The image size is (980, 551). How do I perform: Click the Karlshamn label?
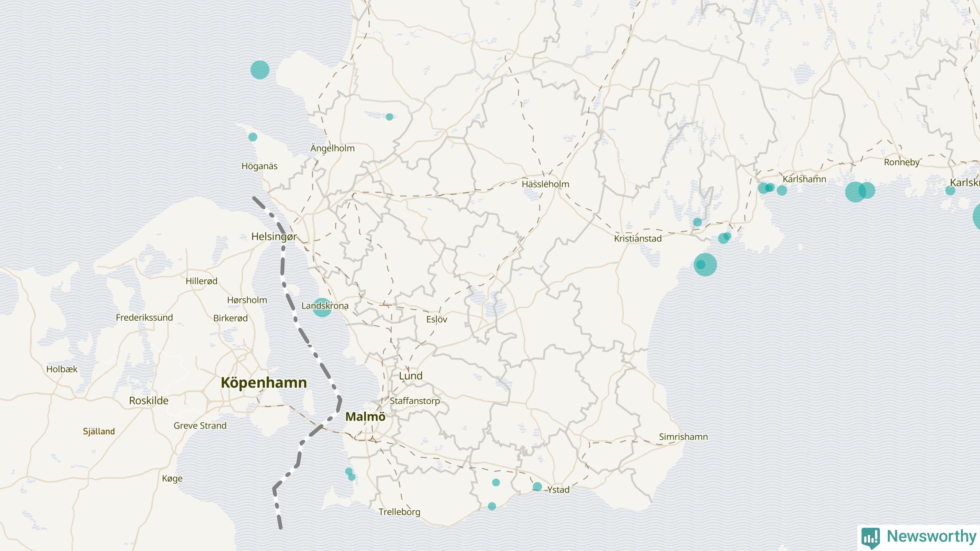point(804,179)
